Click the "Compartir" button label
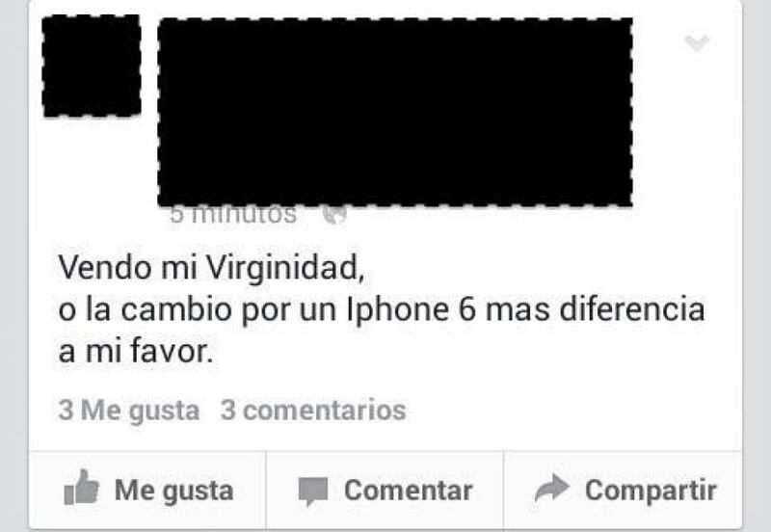The image size is (771, 532). (x=651, y=492)
